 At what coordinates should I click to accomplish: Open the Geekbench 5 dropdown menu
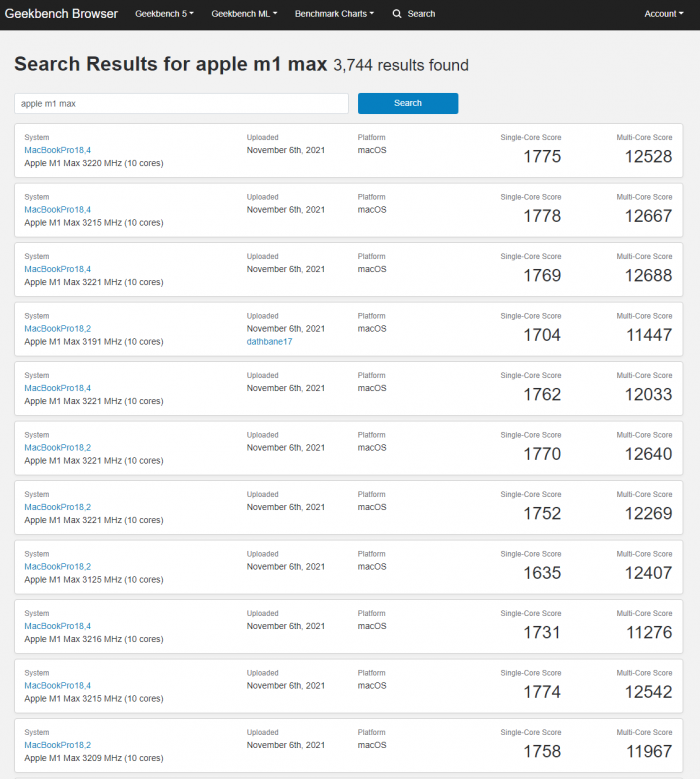(x=164, y=14)
